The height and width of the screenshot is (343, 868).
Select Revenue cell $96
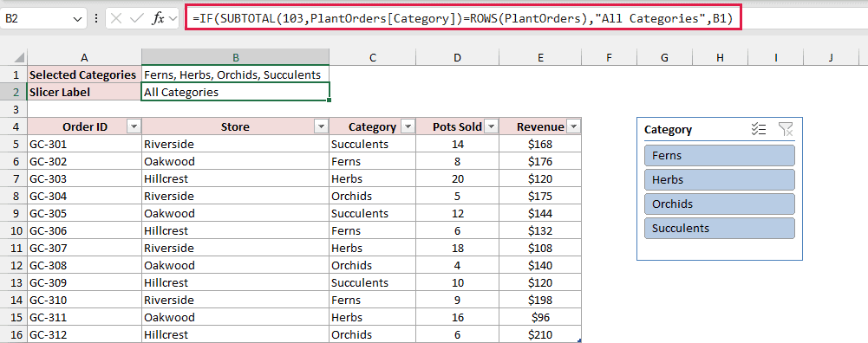[539, 318]
